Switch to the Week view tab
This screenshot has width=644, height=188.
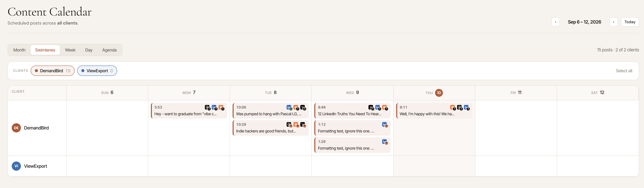coord(70,50)
